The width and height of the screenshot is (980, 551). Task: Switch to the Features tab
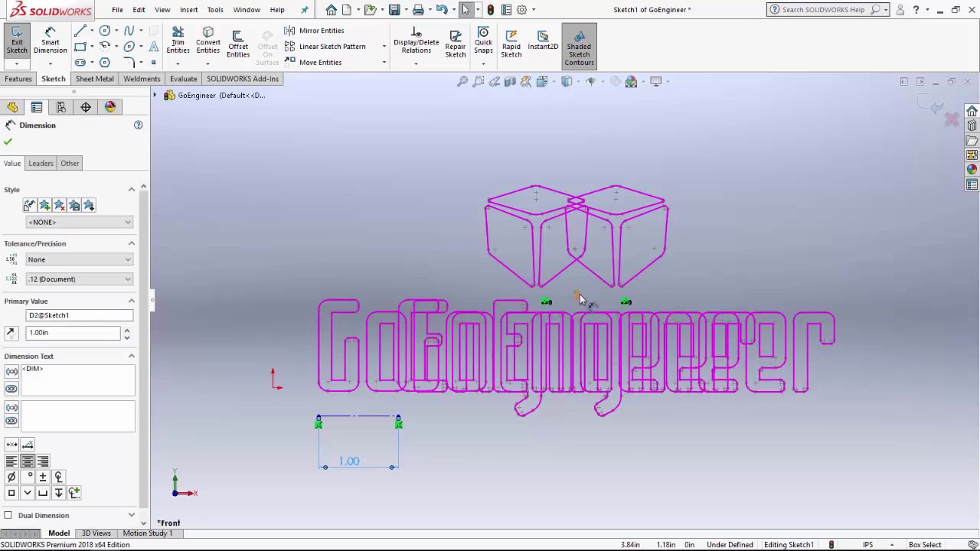coord(18,79)
